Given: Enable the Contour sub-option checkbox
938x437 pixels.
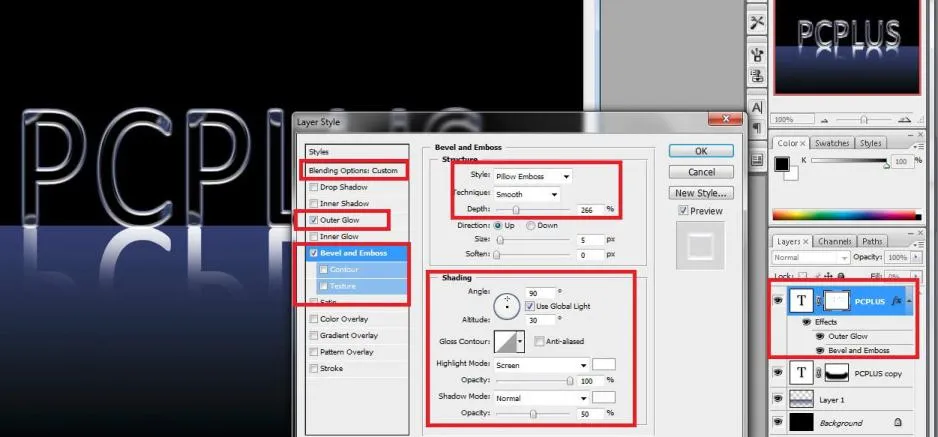Looking at the screenshot, I should tap(324, 270).
